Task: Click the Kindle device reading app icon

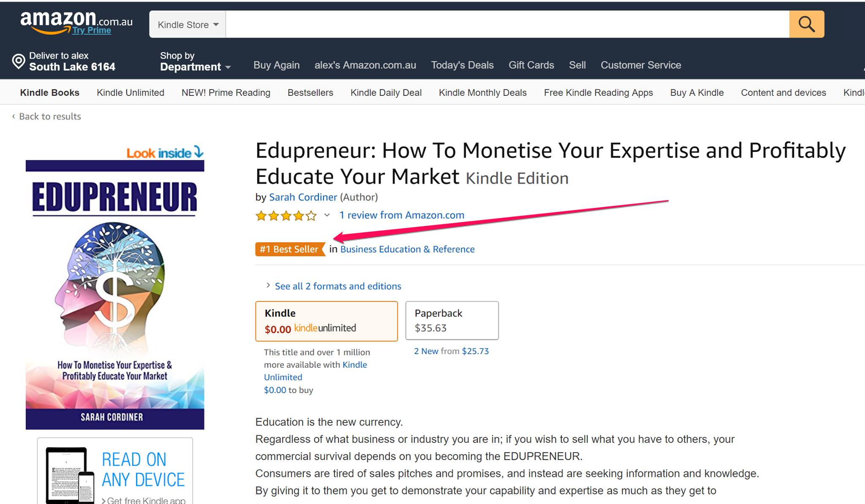Action: point(70,475)
